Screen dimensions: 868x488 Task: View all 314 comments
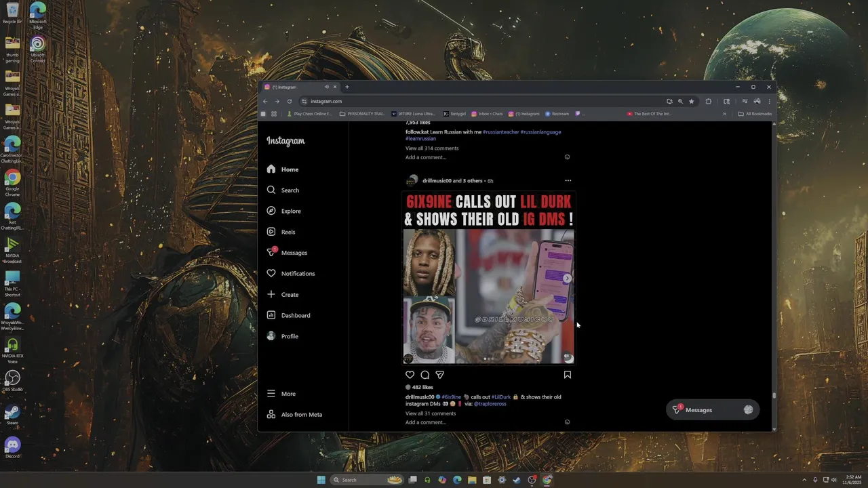click(432, 148)
